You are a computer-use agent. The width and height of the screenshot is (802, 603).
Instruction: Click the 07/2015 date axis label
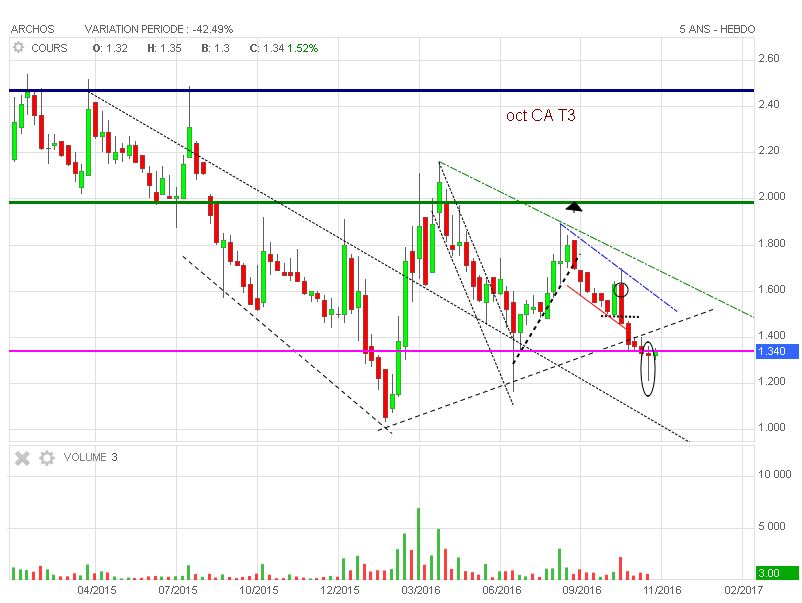point(177,590)
